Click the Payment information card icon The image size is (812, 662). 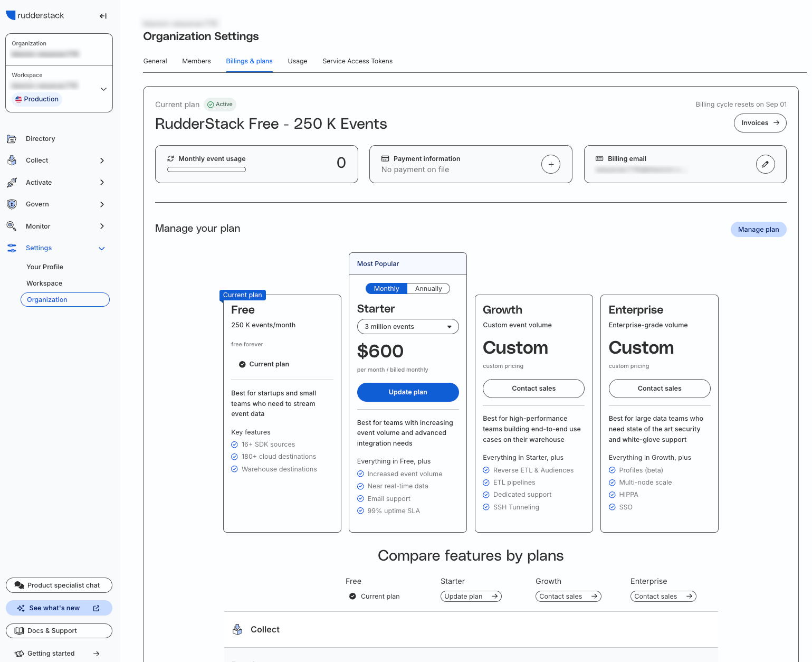[385, 158]
